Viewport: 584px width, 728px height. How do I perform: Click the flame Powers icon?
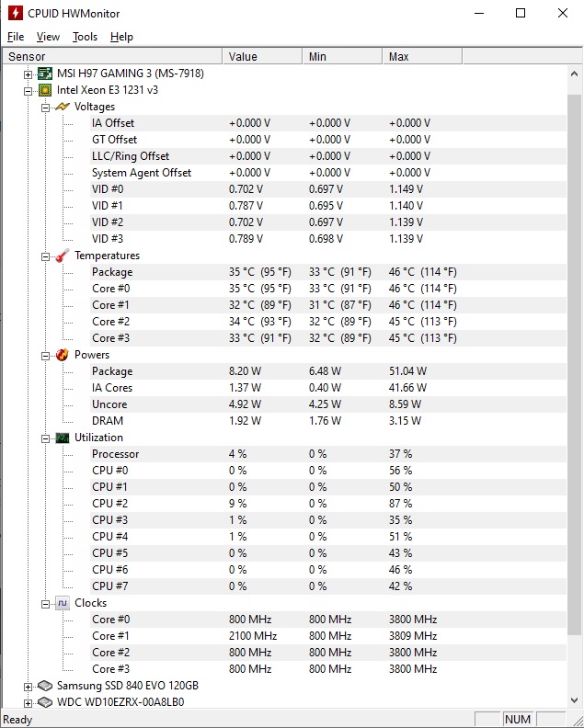pyautogui.click(x=63, y=355)
